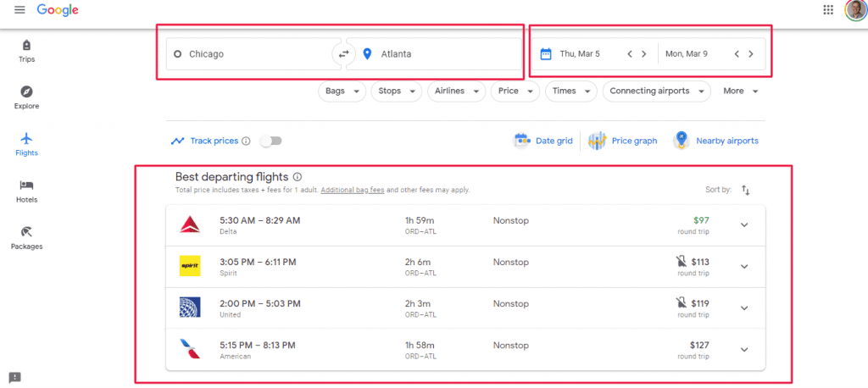The width and height of the screenshot is (868, 388).
Task: Click the Nonstop label in the Delta row
Action: (x=511, y=220)
